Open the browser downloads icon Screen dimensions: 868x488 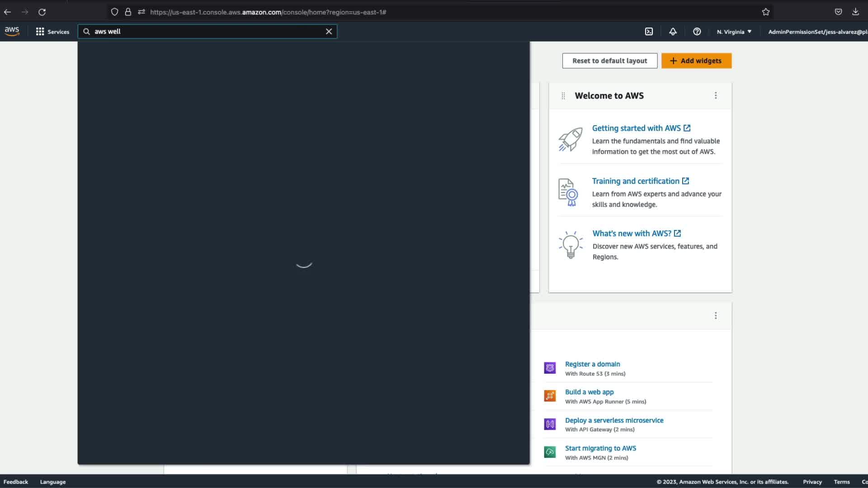[855, 12]
